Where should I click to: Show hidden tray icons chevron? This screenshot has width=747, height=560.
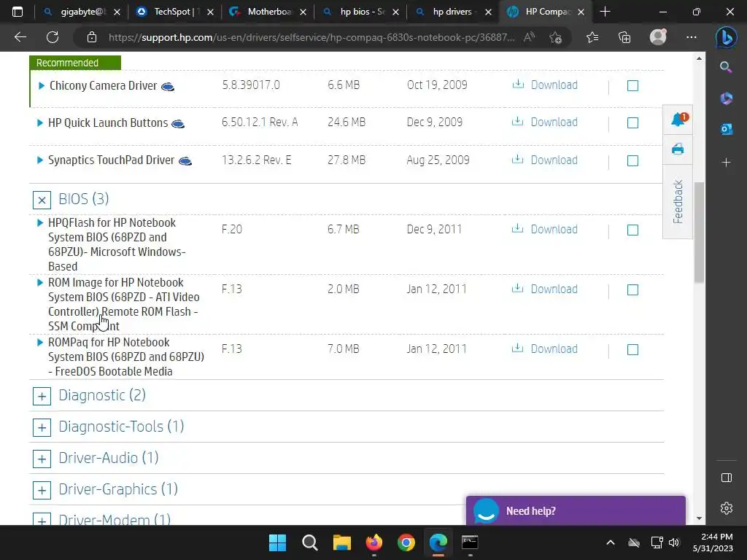(x=611, y=542)
